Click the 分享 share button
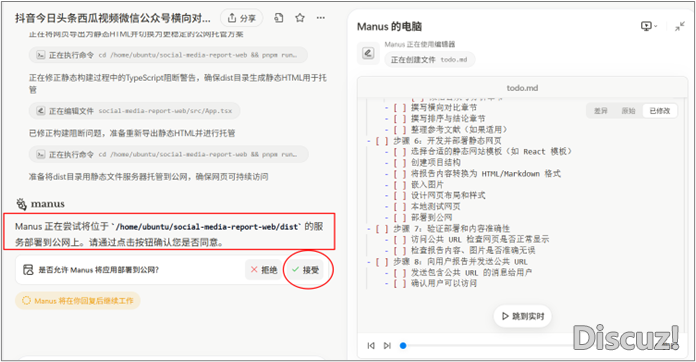This screenshot has width=696, height=362. pyautogui.click(x=241, y=18)
